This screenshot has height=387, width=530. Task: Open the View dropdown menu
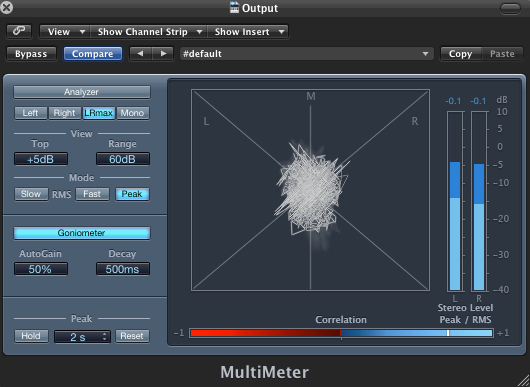65,32
